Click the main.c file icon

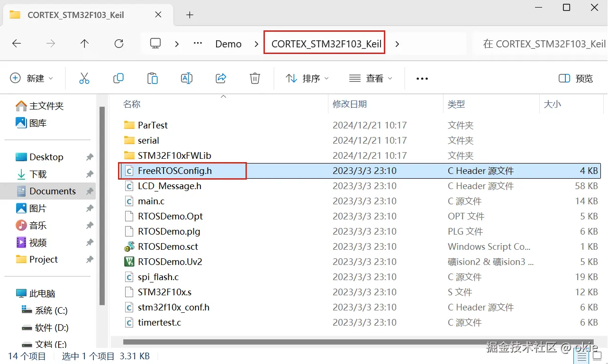point(129,201)
